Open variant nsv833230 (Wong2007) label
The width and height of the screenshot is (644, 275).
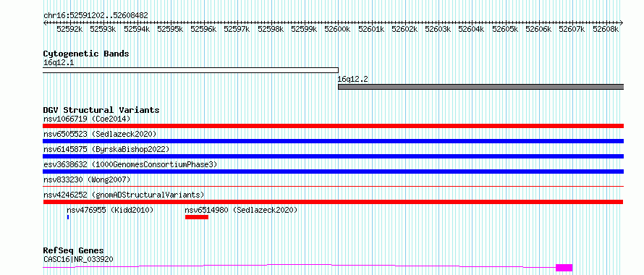(87, 180)
